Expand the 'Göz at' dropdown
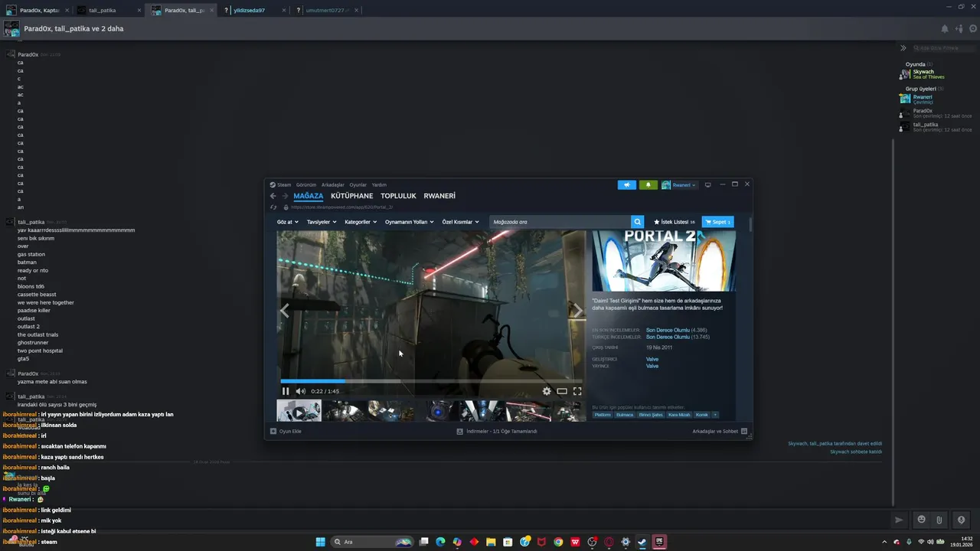Image resolution: width=980 pixels, height=551 pixels. tap(287, 222)
